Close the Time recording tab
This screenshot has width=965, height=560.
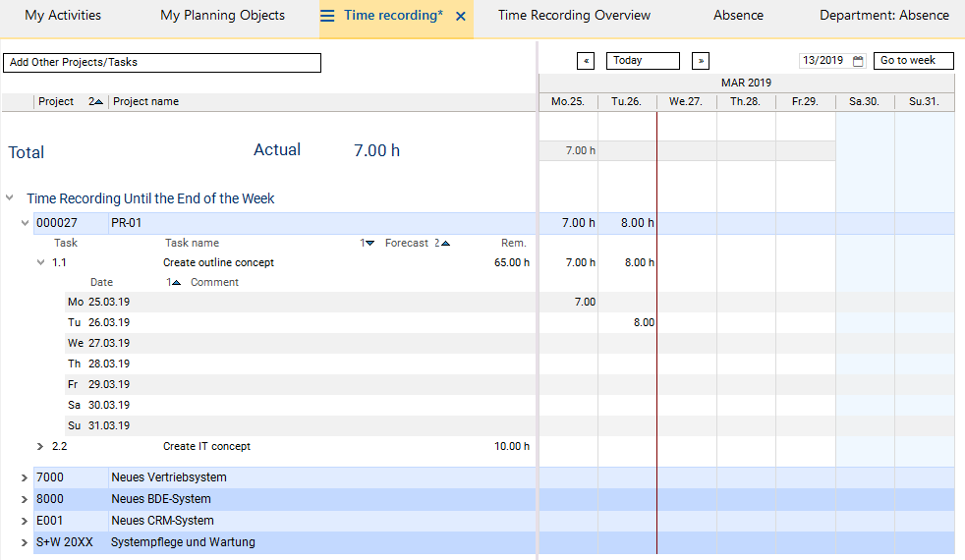click(461, 17)
